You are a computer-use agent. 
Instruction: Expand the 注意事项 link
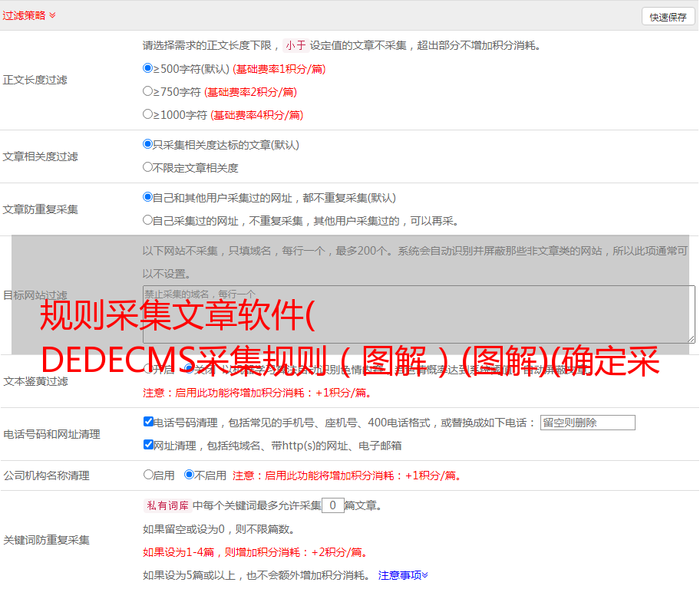click(x=403, y=574)
